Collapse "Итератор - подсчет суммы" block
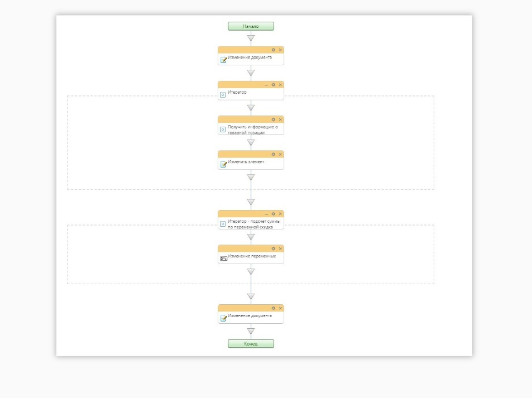The image size is (532, 398). tap(266, 214)
